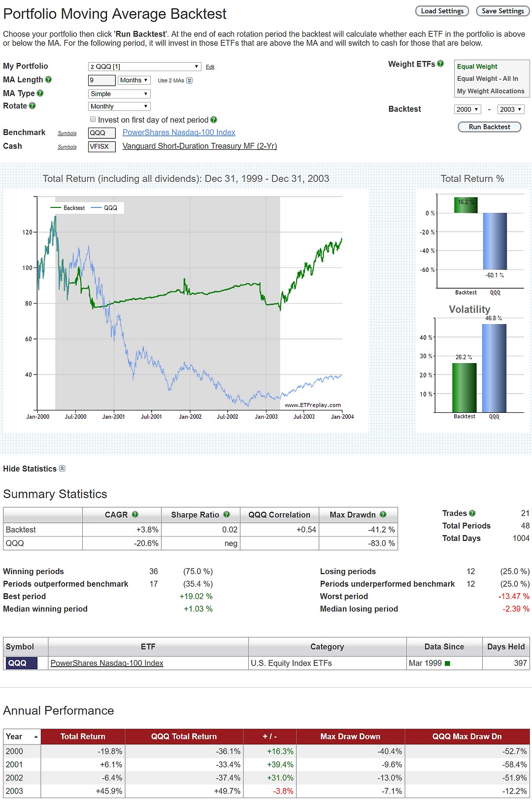Screen dimensions: 532x806
Task: Enable 'Invest on first day of next period'
Action: coord(93,119)
